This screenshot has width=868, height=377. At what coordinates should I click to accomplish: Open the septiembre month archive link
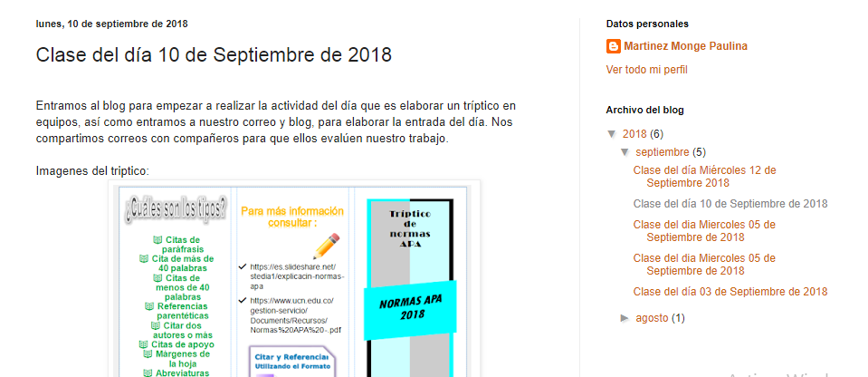point(662,152)
